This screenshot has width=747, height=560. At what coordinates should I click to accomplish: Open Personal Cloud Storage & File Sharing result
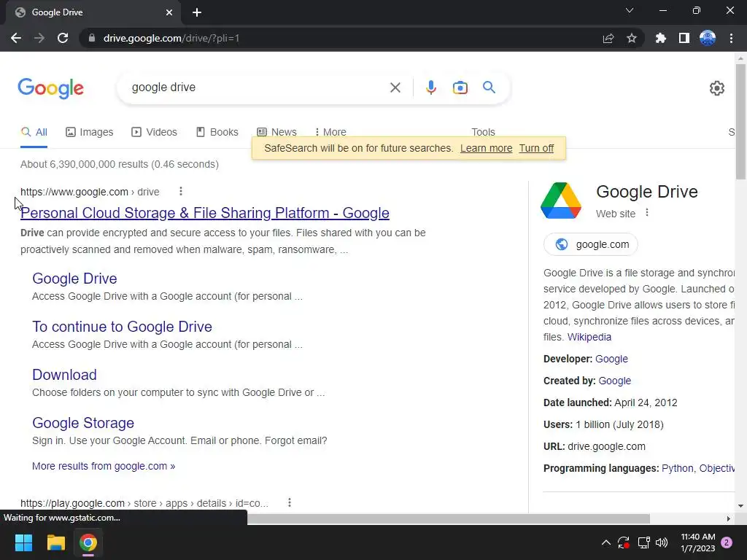coord(205,213)
